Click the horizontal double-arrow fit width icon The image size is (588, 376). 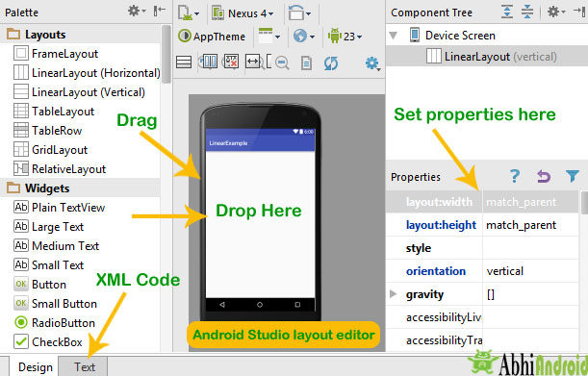[x=253, y=62]
